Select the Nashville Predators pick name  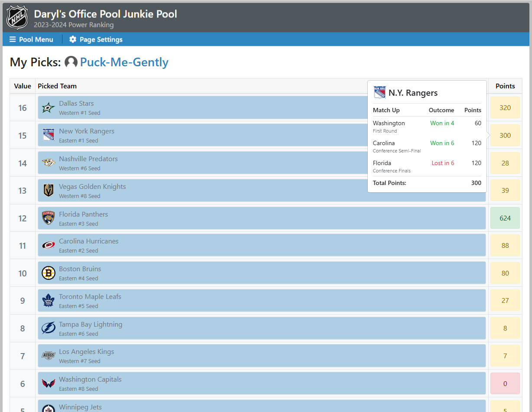(x=88, y=159)
